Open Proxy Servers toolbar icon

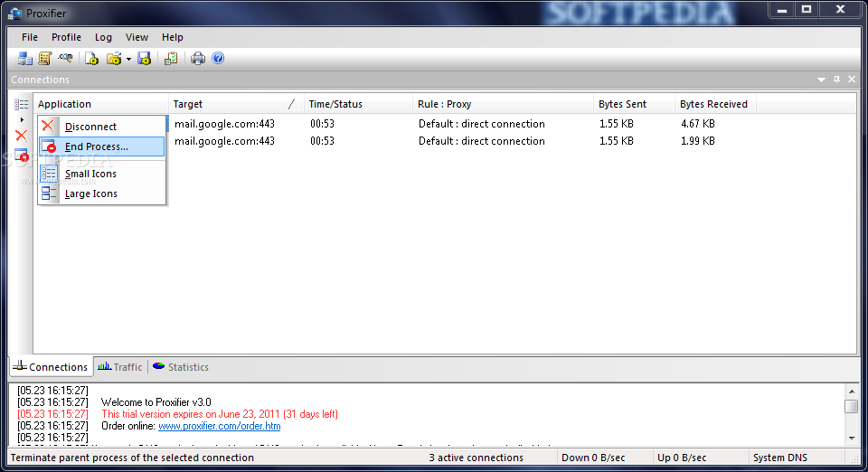point(25,58)
